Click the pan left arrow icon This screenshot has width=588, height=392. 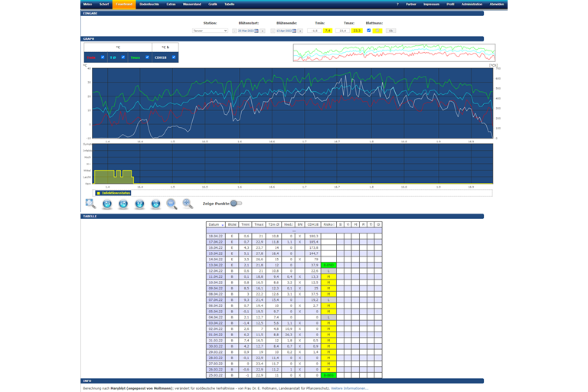[x=107, y=204]
